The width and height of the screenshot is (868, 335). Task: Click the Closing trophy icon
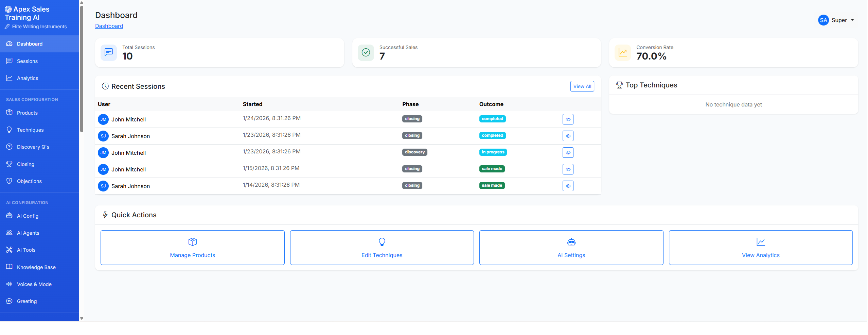[9, 164]
